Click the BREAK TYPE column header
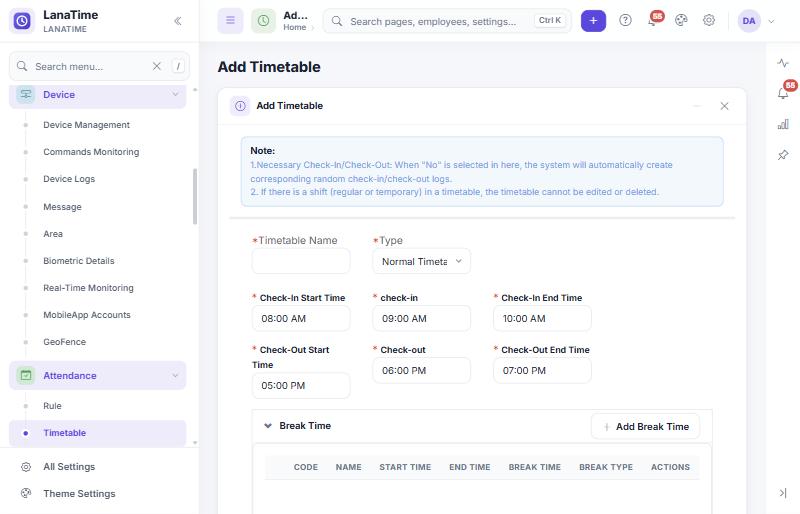This screenshot has height=514, width=800. tap(606, 467)
